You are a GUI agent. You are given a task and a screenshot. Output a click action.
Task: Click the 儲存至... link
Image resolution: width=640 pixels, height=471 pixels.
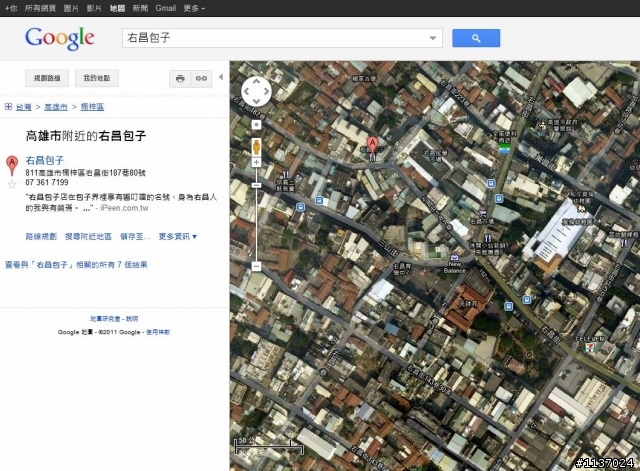point(135,236)
